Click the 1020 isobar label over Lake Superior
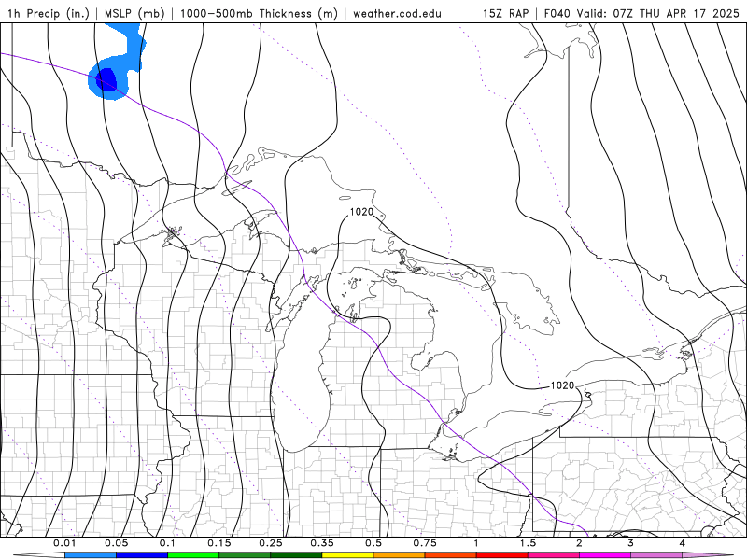This screenshot has height=560, width=747. 361,212
